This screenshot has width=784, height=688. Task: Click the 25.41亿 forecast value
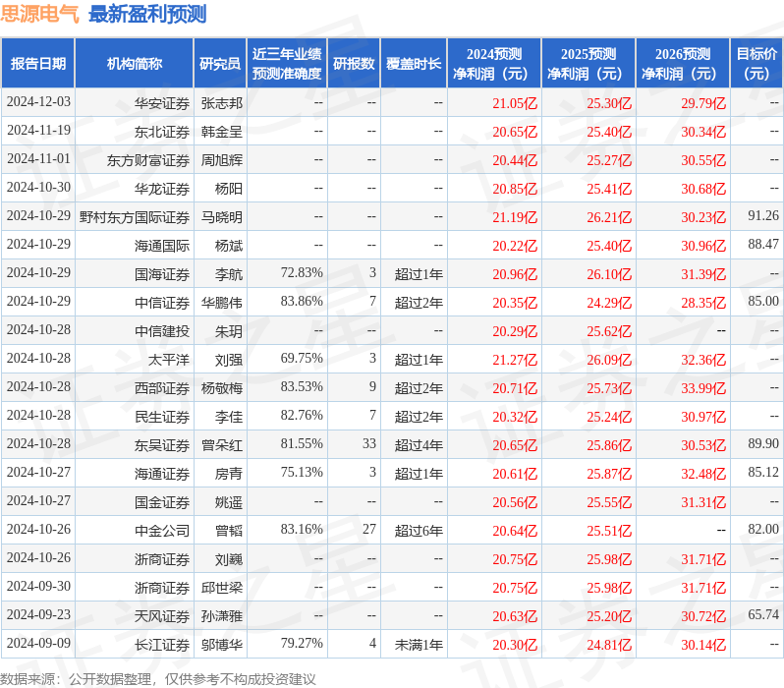(x=609, y=189)
